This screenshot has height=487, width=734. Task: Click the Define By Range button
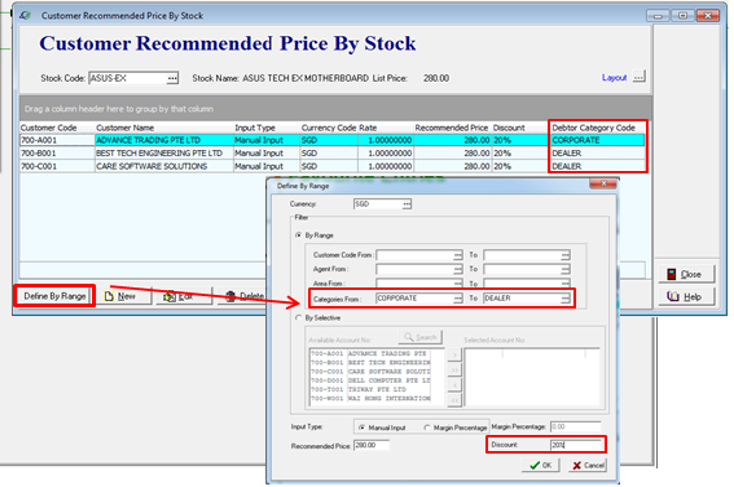click(55, 296)
